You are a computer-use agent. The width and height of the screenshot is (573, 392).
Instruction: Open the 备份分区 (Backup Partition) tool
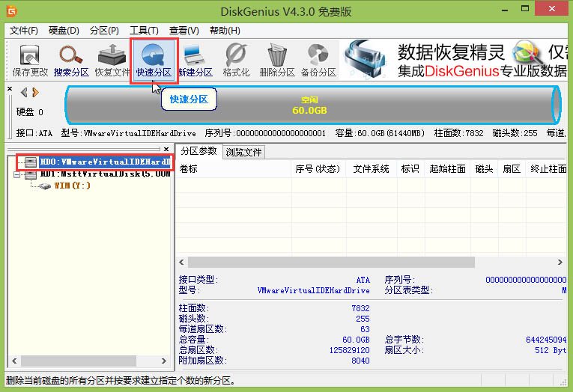(x=318, y=60)
